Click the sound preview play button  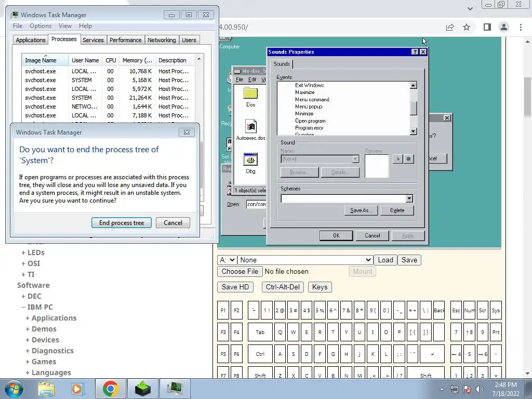pos(397,159)
